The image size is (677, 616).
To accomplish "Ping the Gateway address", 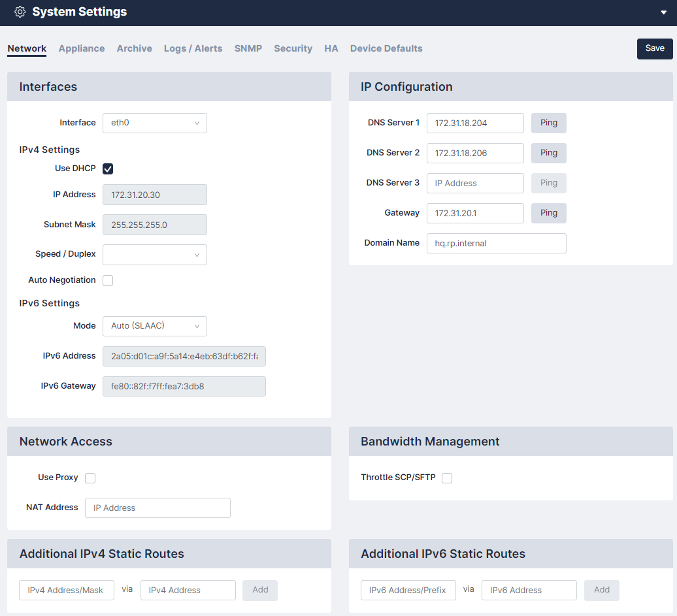I will tap(548, 213).
